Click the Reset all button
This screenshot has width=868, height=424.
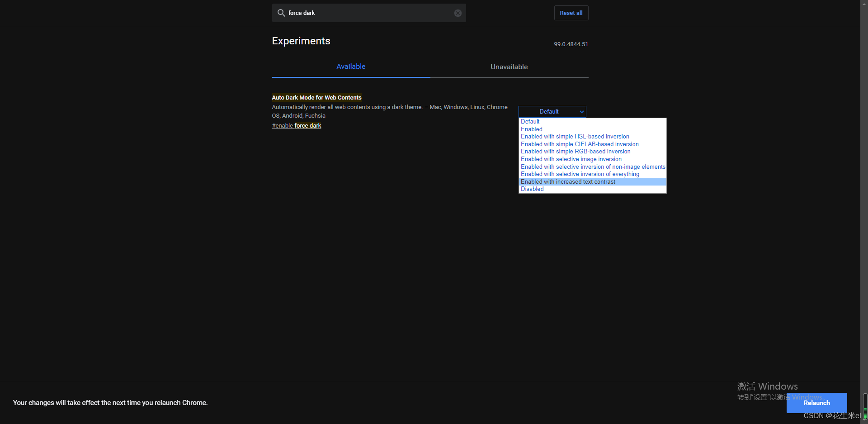click(571, 13)
